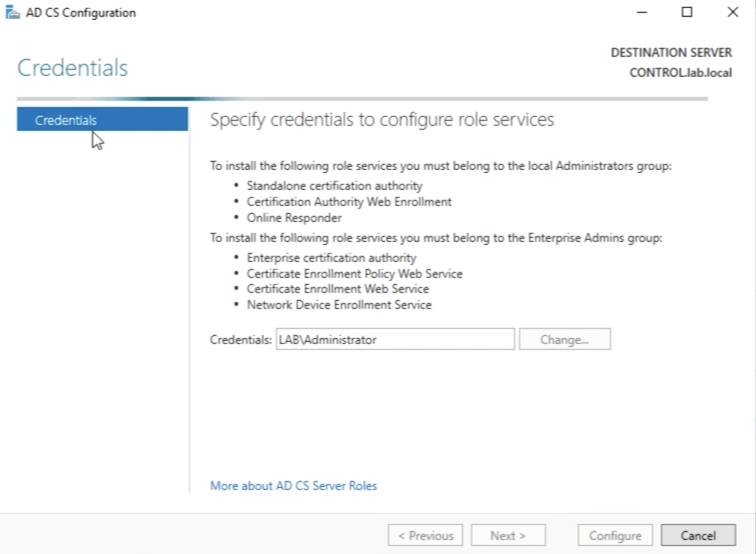The height and width of the screenshot is (554, 756).
Task: Minimize the AD CS Configuration window
Action: pos(642,12)
